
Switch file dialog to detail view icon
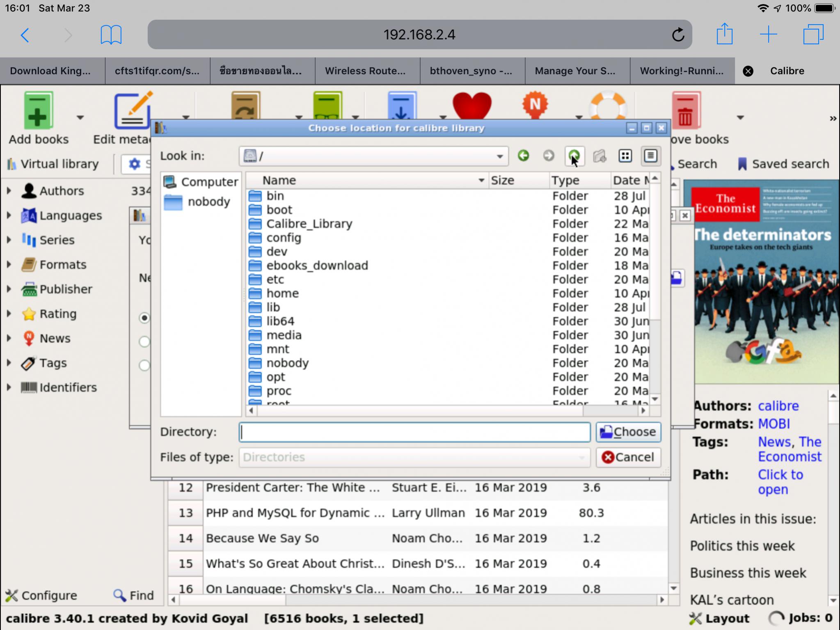(x=650, y=156)
